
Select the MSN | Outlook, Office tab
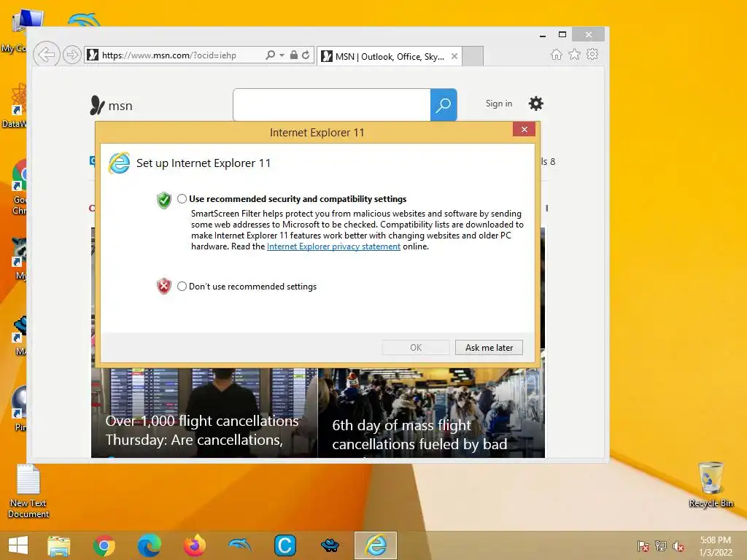pos(389,56)
